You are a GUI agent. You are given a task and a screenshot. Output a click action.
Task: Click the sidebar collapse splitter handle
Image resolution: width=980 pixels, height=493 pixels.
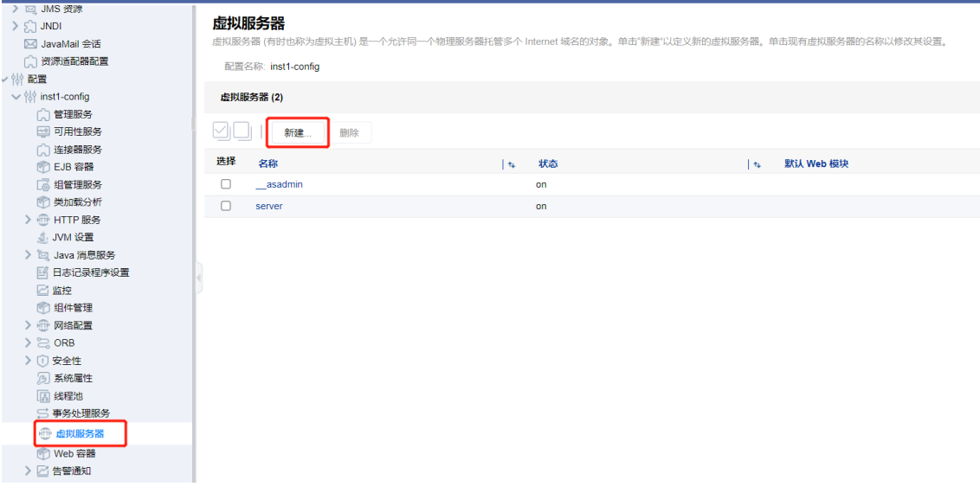(198, 279)
